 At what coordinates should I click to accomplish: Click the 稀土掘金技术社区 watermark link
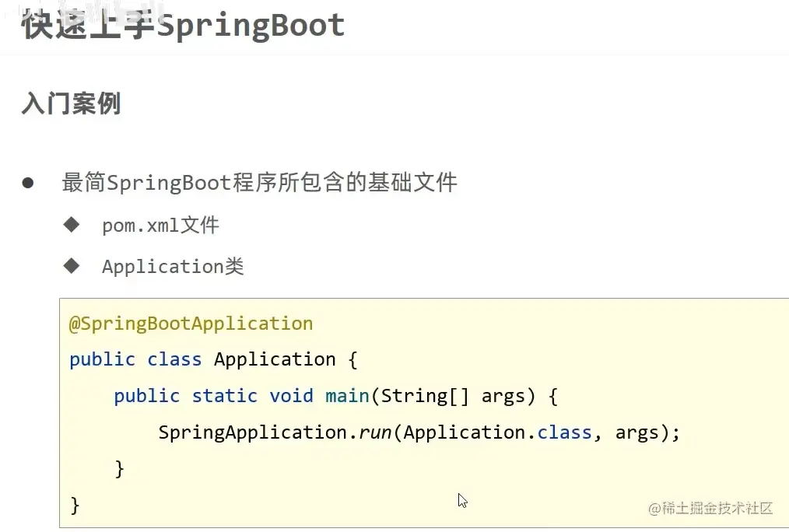point(710,509)
